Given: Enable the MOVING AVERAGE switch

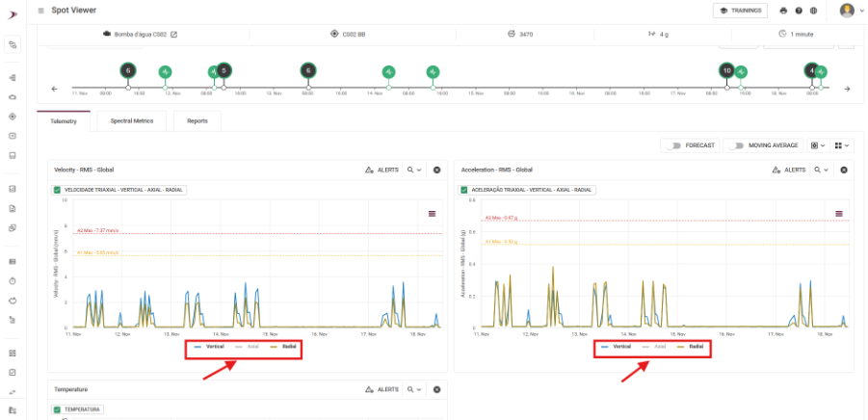Looking at the screenshot, I should click(737, 145).
